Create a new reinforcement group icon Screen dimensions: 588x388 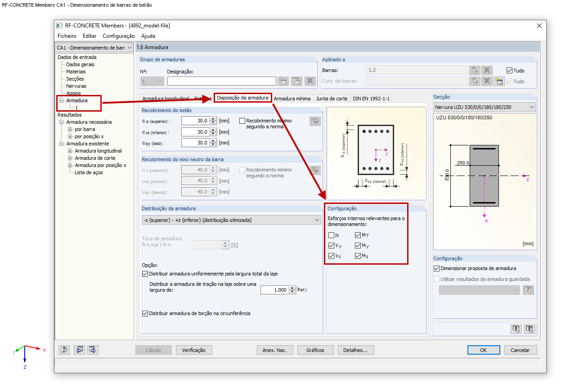pos(283,81)
